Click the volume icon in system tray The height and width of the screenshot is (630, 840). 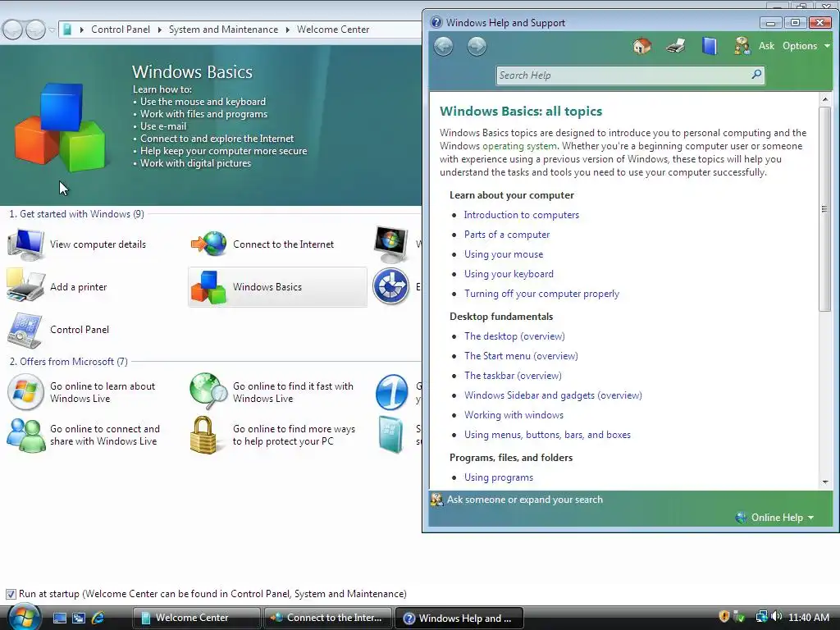click(x=776, y=617)
